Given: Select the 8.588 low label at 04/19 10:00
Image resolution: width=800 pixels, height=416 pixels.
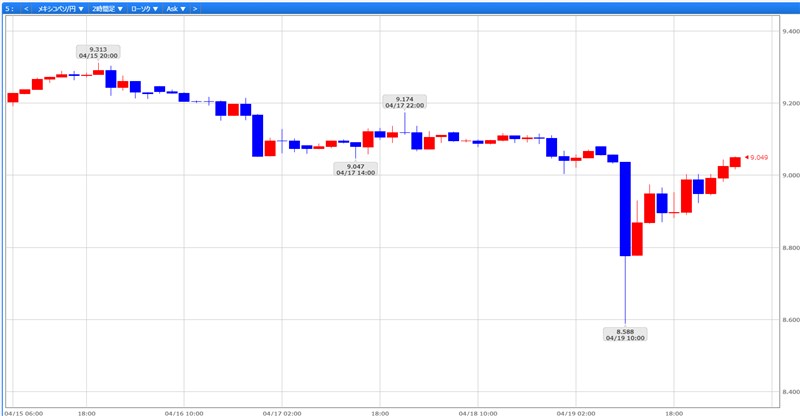Looking at the screenshot, I should [625, 334].
